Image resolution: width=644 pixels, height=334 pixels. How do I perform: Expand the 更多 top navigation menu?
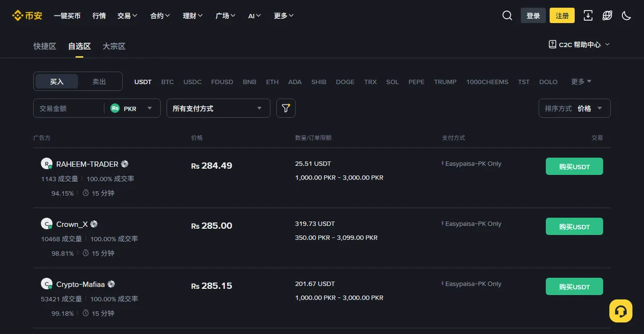284,16
